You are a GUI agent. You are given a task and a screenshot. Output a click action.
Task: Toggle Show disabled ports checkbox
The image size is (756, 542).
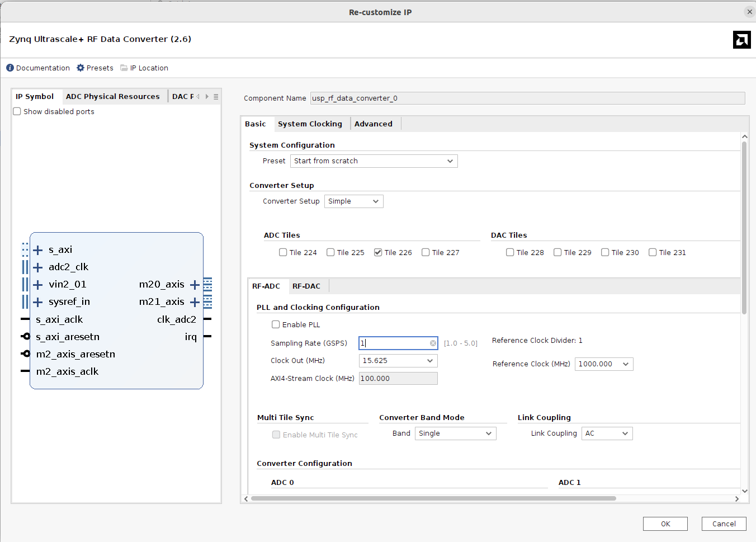click(x=17, y=111)
